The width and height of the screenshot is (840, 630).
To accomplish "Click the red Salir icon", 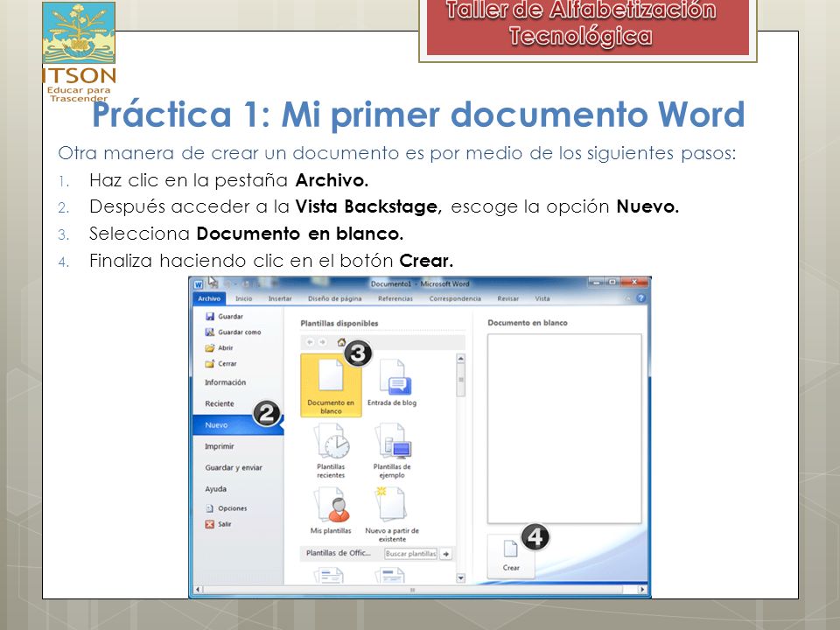I will pos(209,524).
